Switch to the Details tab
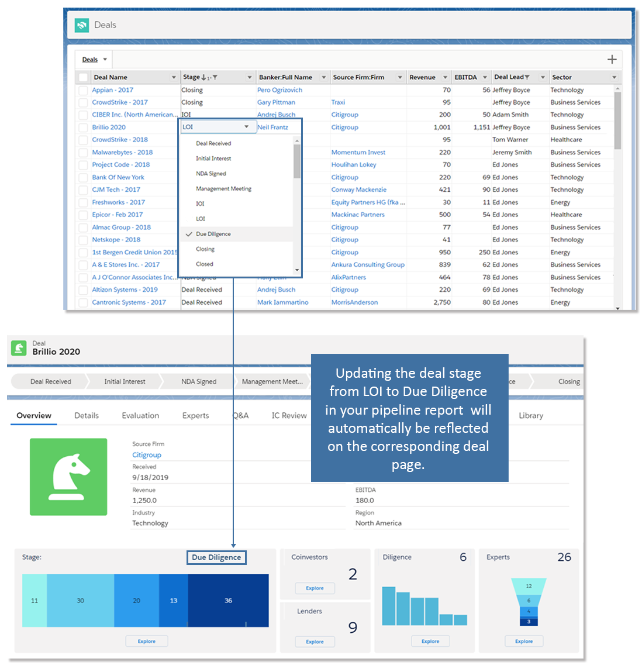Image resolution: width=642 pixels, height=672 pixels. coord(86,415)
